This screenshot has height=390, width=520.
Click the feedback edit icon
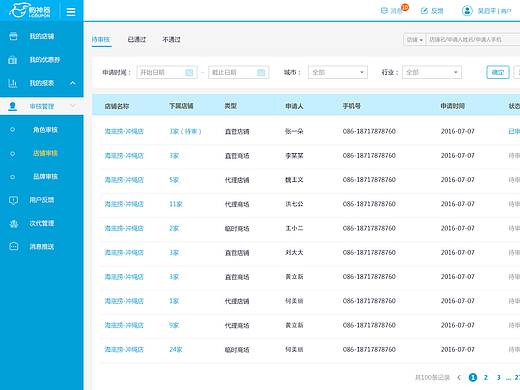[x=424, y=11]
